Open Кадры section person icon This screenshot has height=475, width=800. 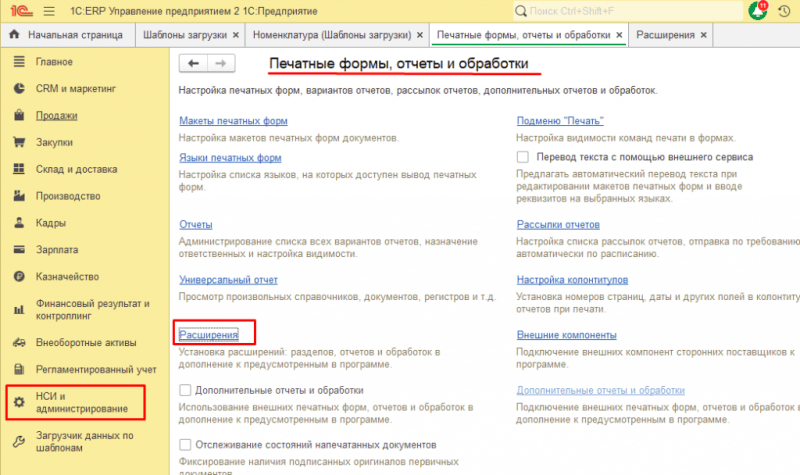pyautogui.click(x=17, y=223)
